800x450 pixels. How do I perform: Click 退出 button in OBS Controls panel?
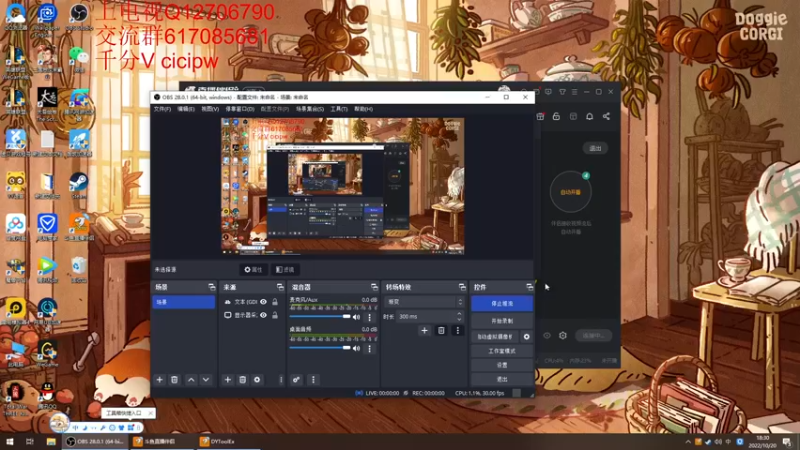coord(502,380)
